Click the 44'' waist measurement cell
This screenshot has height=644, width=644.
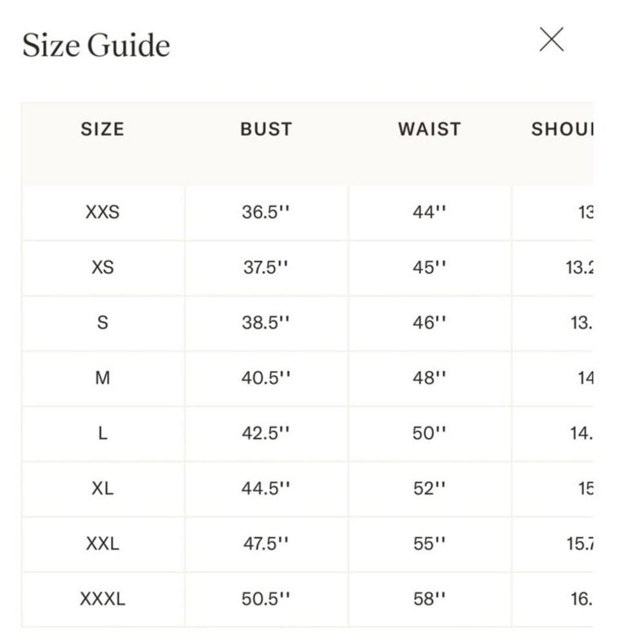[x=430, y=213]
